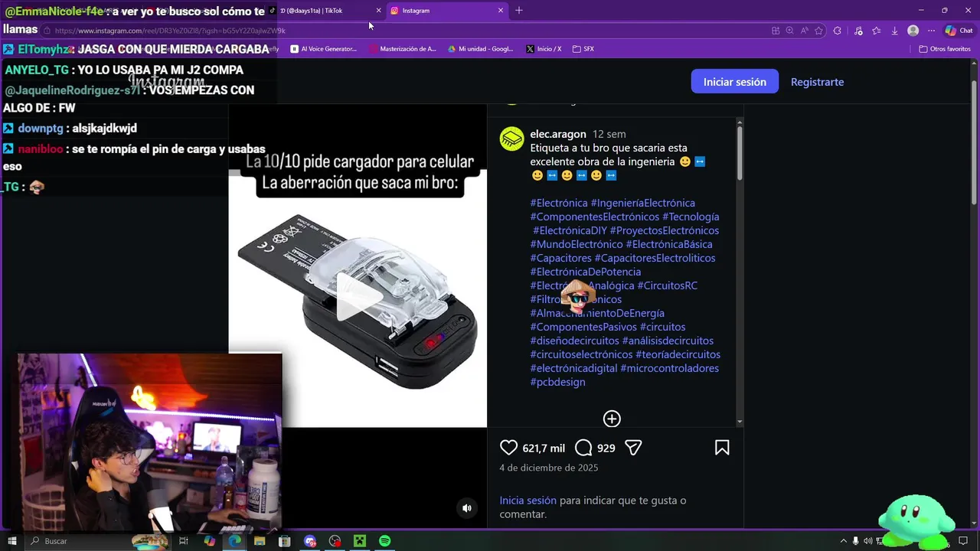Show hidden system tray icons

[x=843, y=541]
